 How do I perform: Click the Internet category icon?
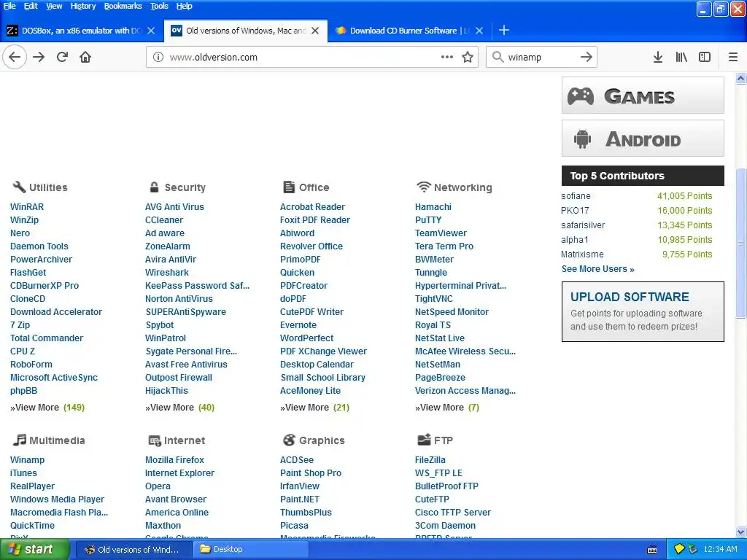(x=155, y=440)
